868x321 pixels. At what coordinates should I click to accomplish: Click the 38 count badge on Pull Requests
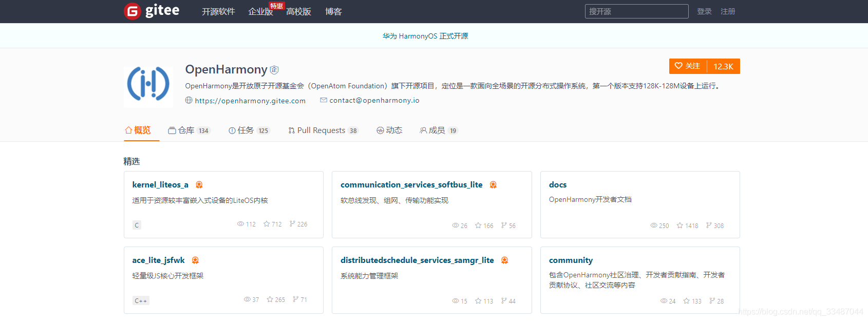click(x=353, y=130)
